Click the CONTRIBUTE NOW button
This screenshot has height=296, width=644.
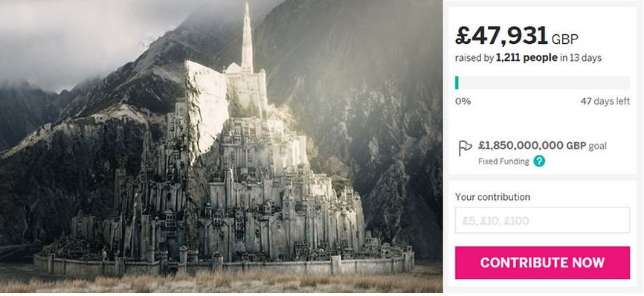click(x=542, y=263)
